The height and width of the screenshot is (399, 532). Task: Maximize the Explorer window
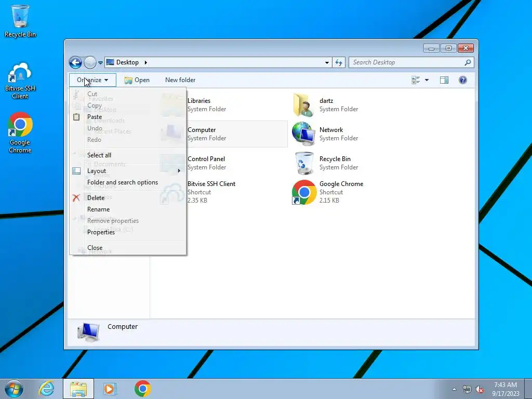tap(448, 48)
